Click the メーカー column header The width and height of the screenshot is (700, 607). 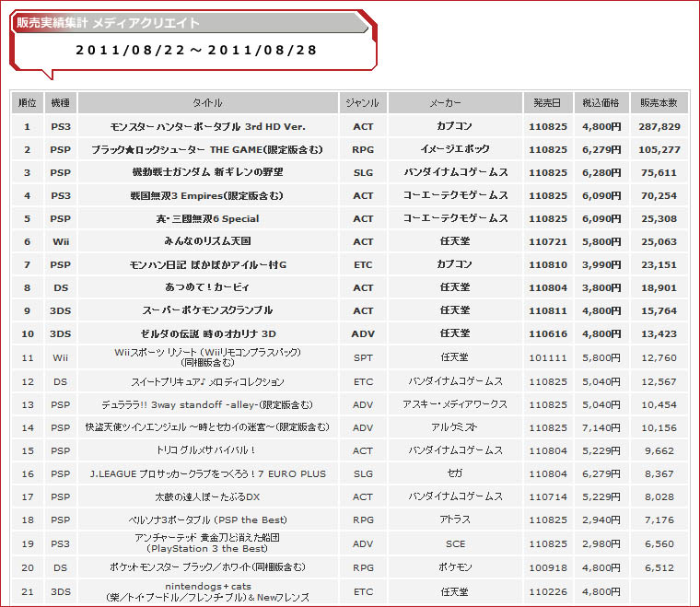pos(455,102)
